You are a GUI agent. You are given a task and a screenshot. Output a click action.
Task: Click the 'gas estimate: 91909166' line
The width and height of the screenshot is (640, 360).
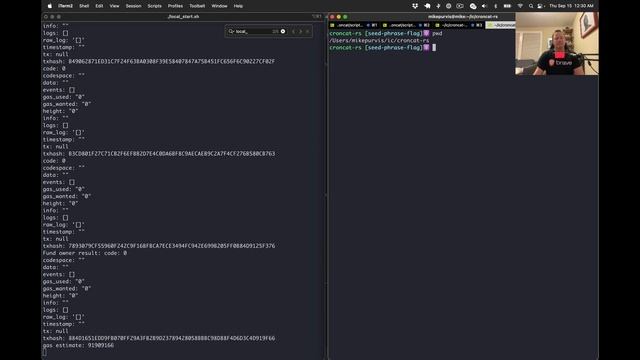[x=78, y=345]
